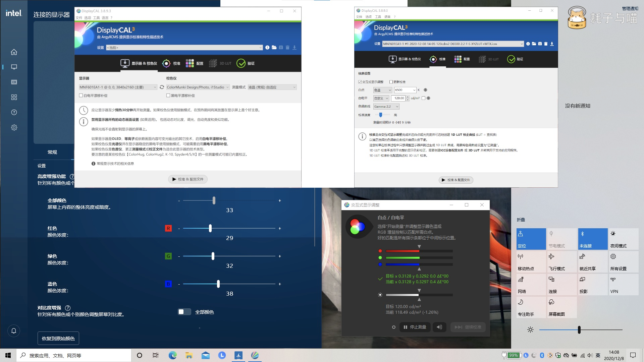Select the red R channel button
This screenshot has height=362, width=644.
coord(168,228)
